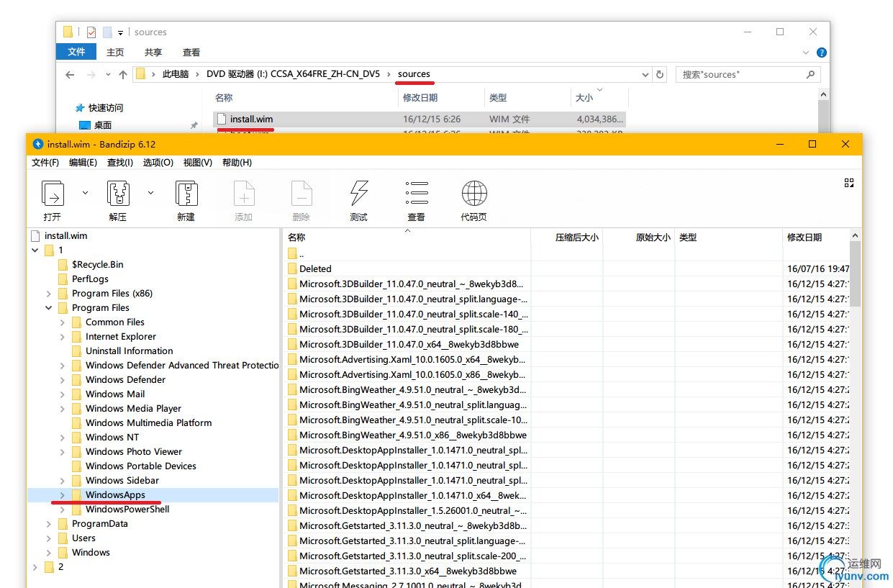
Task: Click the 测试 (Test) lightning icon
Action: [358, 194]
